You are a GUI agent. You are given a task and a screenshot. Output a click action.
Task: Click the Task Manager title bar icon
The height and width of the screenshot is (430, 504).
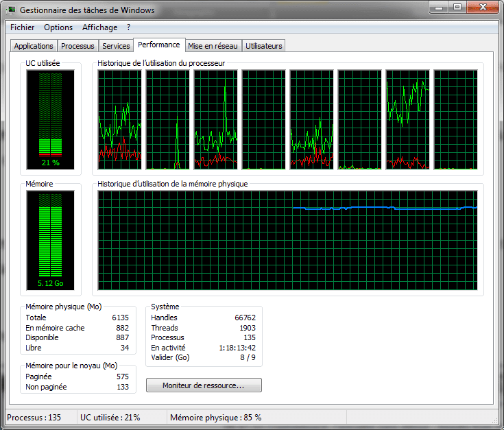click(11, 10)
